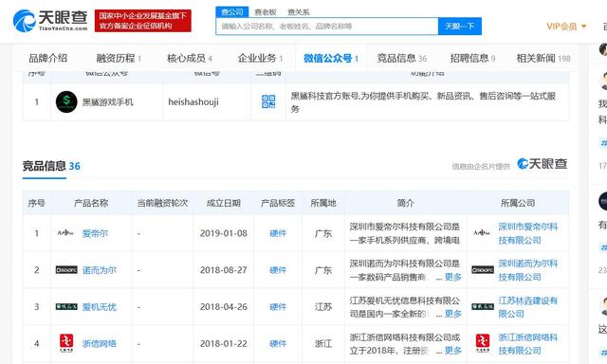Image resolution: width=607 pixels, height=364 pixels.
Task: Select date 2019-01-08 cell
Action: [224, 233]
